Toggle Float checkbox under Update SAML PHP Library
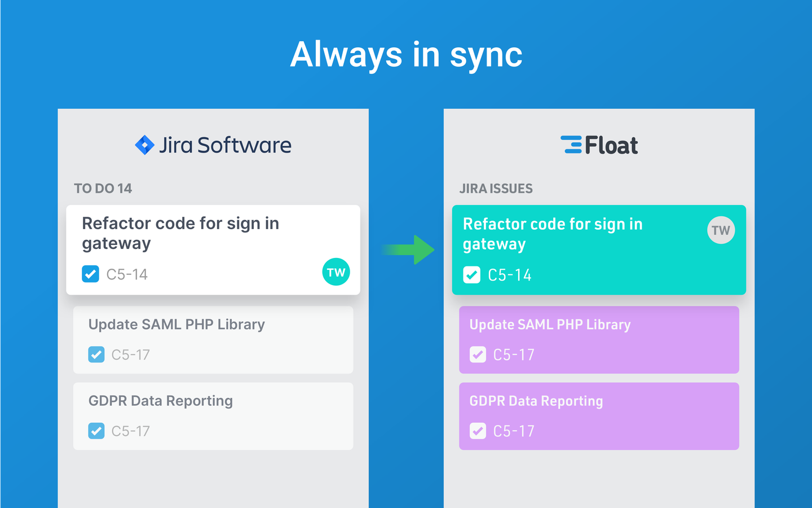 478,354
